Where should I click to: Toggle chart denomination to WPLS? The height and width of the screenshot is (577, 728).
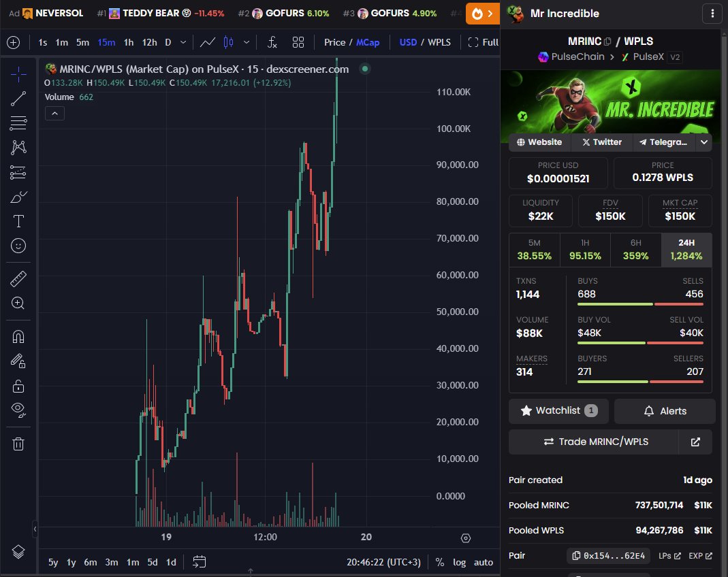pyautogui.click(x=439, y=43)
